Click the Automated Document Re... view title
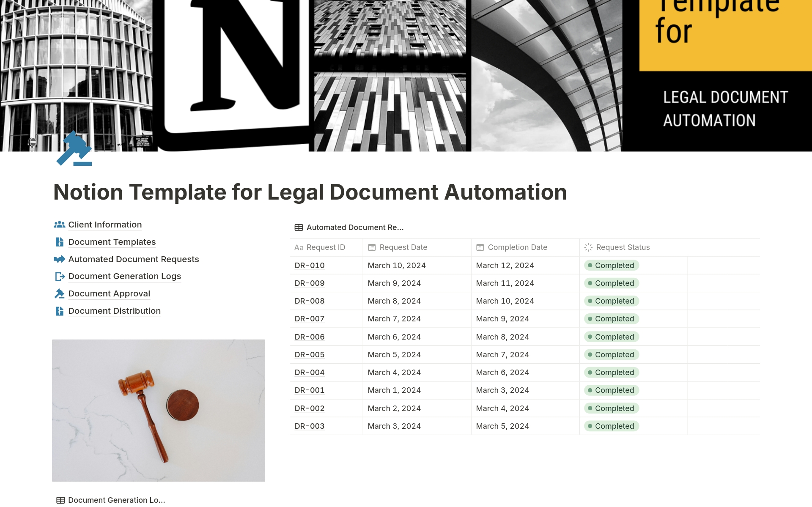 tap(355, 227)
